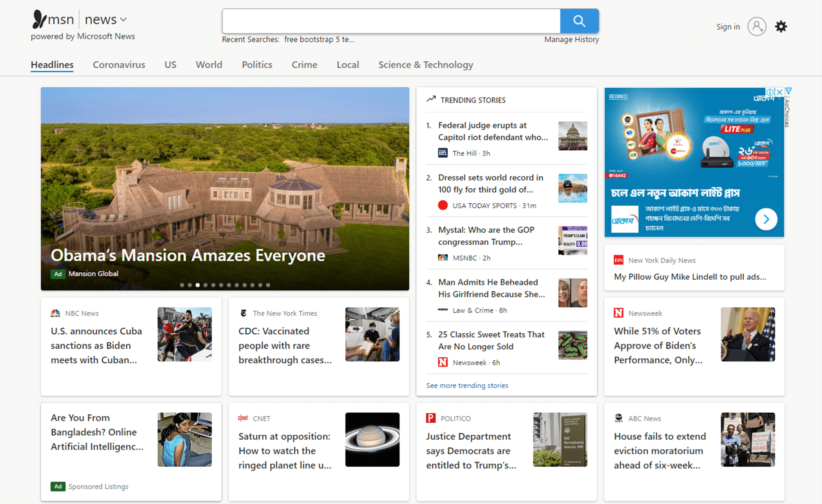Select the last carousel dot indicator
The width and height of the screenshot is (822, 504).
[x=268, y=285]
